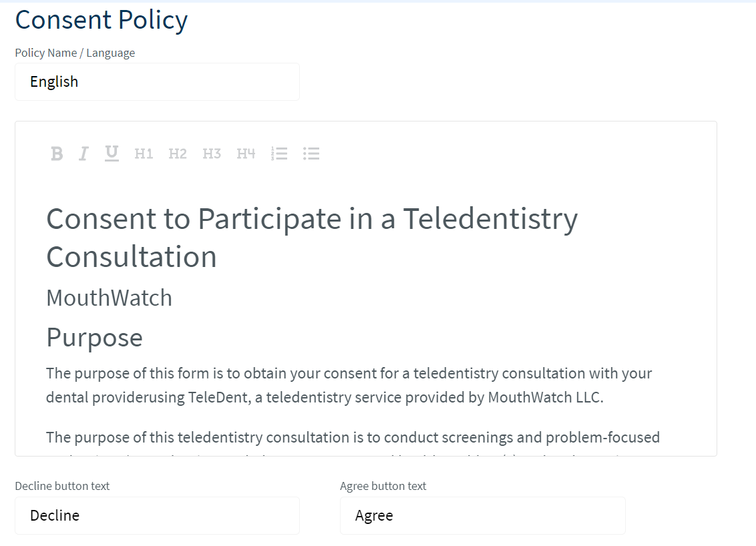Image resolution: width=756 pixels, height=546 pixels.
Task: Select the H4 heading format
Action: coord(246,154)
